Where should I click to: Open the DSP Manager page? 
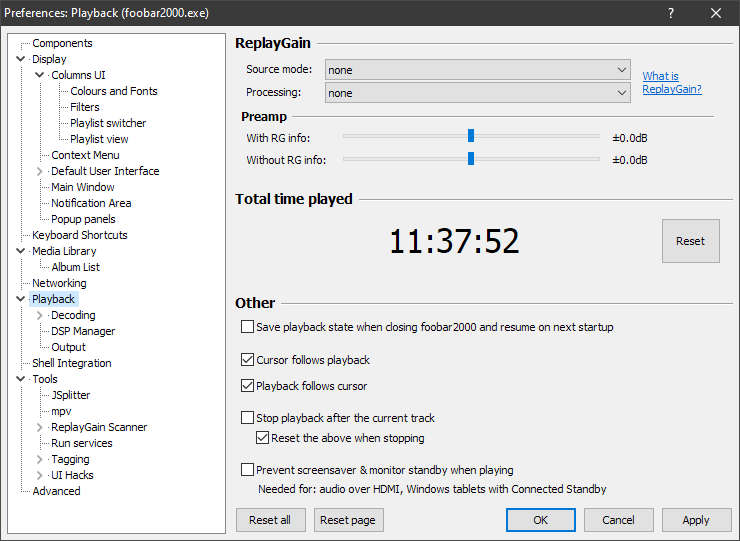click(83, 331)
